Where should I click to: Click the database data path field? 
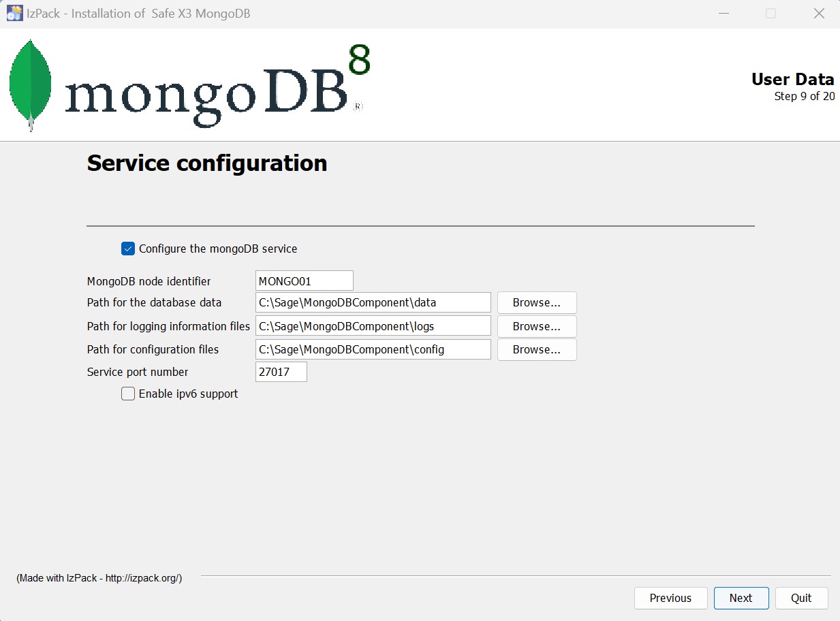pyautogui.click(x=373, y=302)
